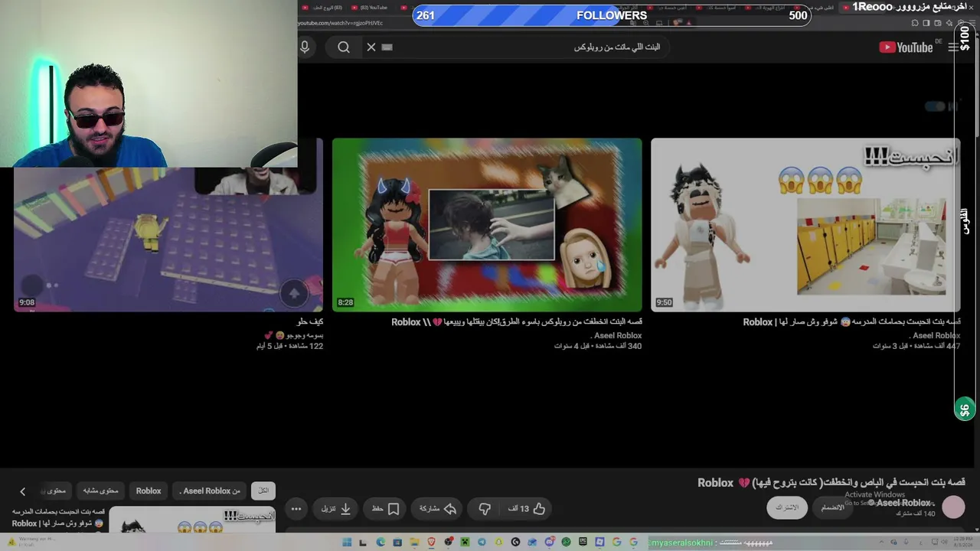The image size is (980, 551).
Task: Join the channel with الانضمام button
Action: 832,507
